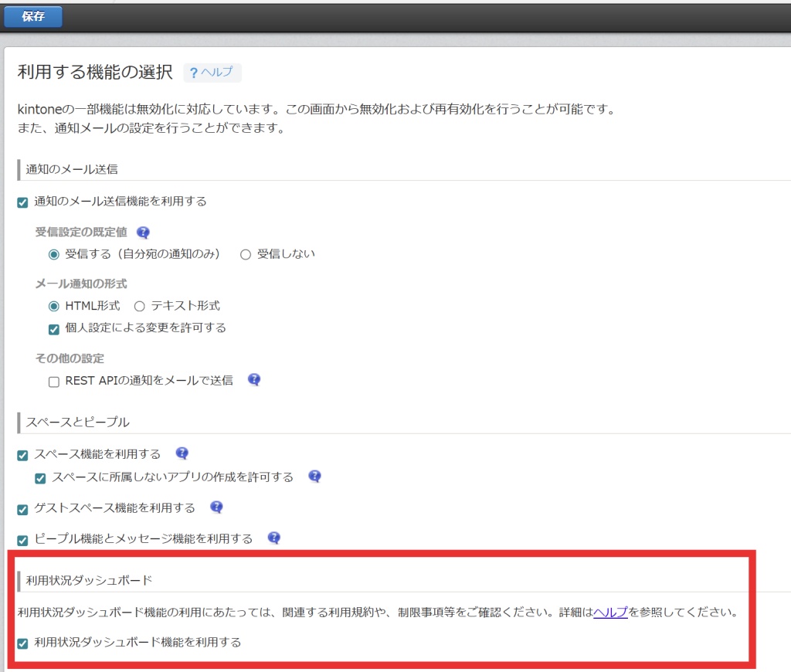The image size is (791, 672).
Task: Uncheck スペースに所属しないアプリの作成を許可する checkbox
Action: 40,478
